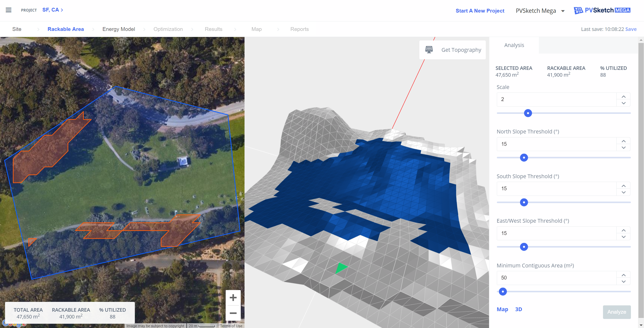Click Minimum Contiguous Area input field
The height and width of the screenshot is (328, 644).
[556, 278]
